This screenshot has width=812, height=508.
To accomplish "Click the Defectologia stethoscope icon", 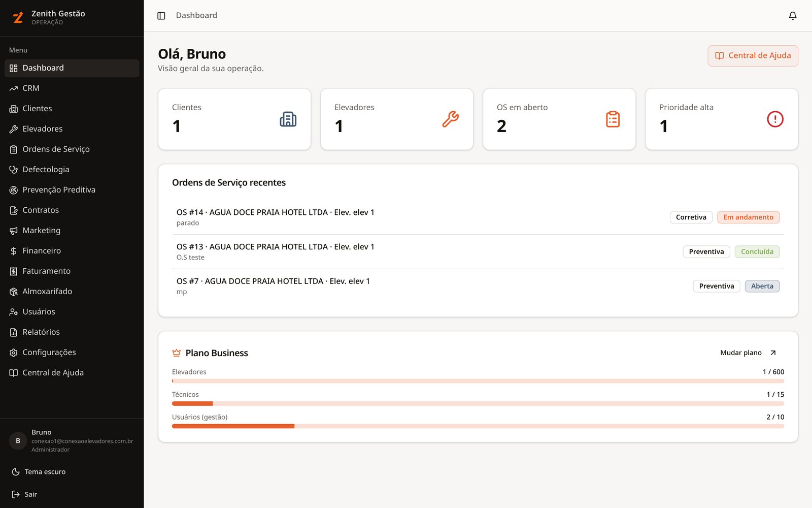I will click(14, 170).
